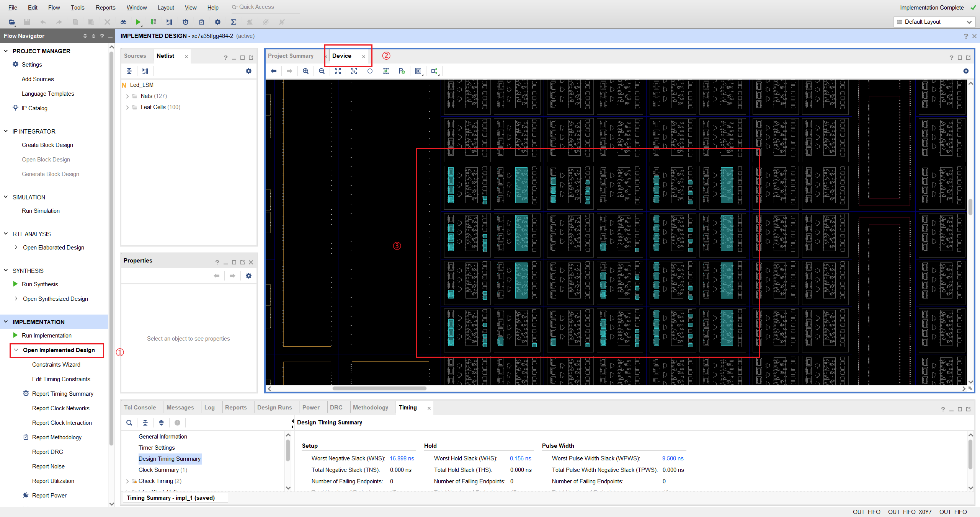
Task: Zoom in on the Device view
Action: pos(305,71)
